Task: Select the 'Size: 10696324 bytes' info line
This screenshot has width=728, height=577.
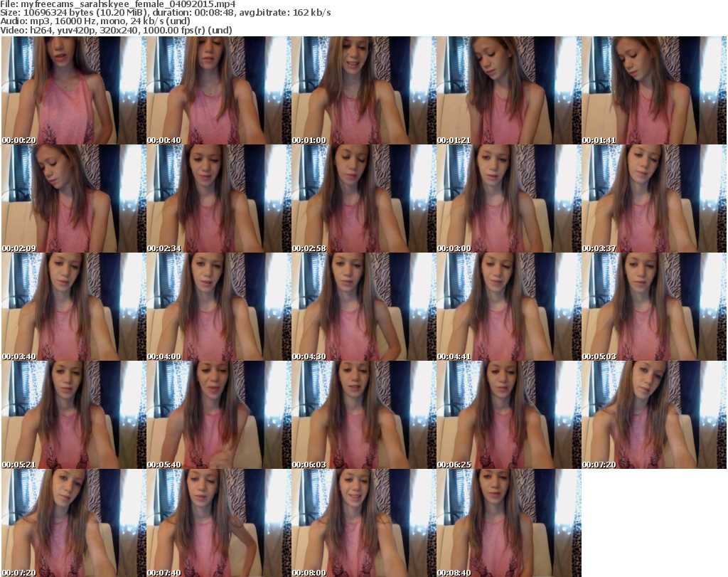Action: [165, 13]
